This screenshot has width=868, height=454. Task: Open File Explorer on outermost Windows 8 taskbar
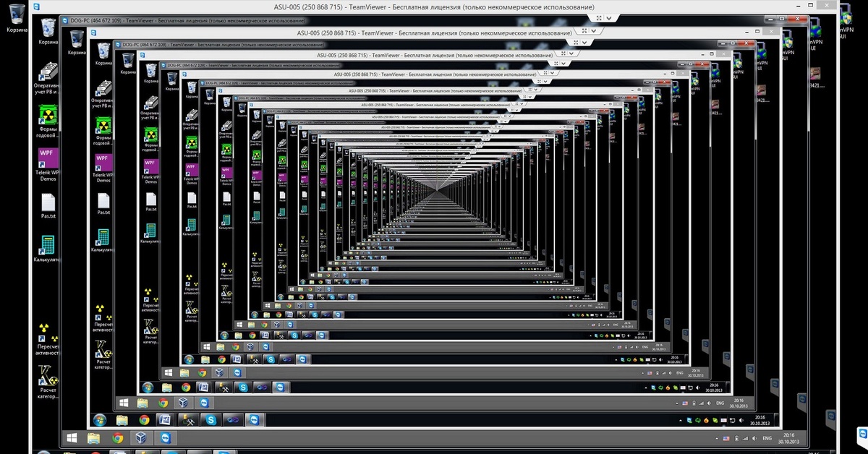pyautogui.click(x=95, y=438)
